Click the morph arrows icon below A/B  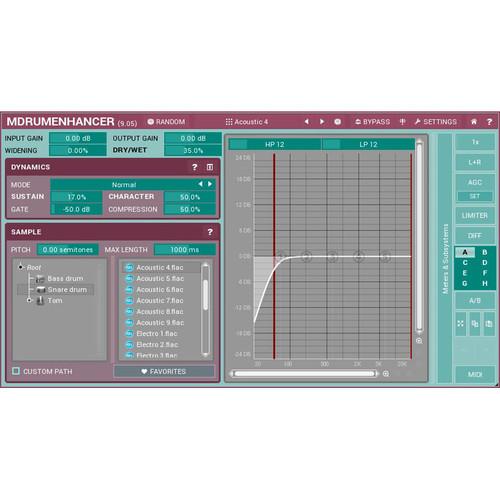pyautogui.click(x=461, y=324)
